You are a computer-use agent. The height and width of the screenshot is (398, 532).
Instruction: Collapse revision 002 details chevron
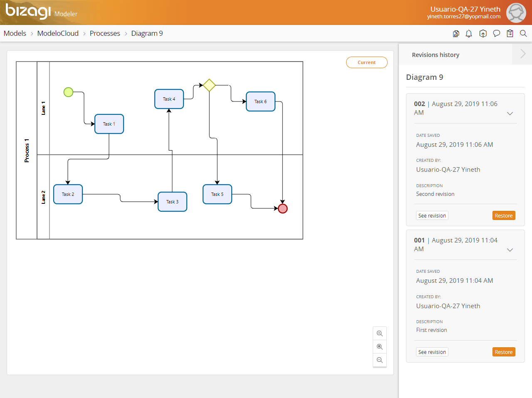pos(510,114)
